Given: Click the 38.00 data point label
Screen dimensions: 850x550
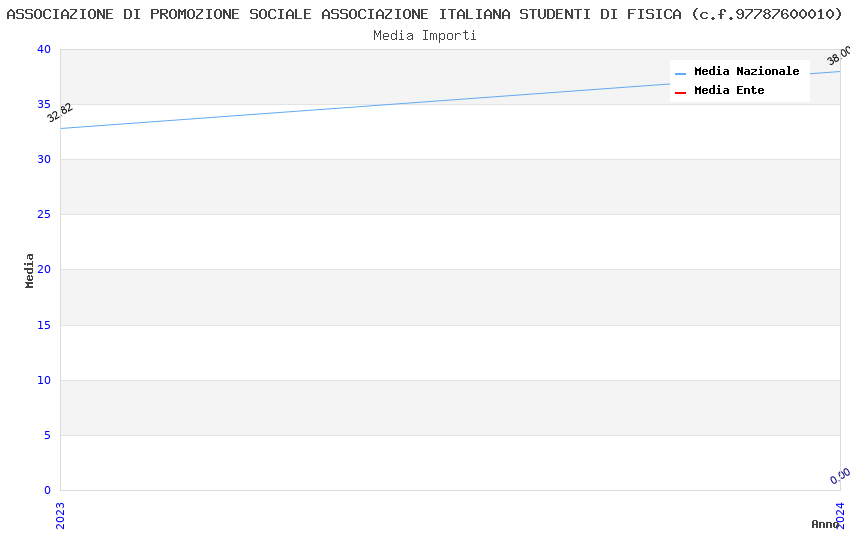Looking at the screenshot, I should [x=839, y=55].
